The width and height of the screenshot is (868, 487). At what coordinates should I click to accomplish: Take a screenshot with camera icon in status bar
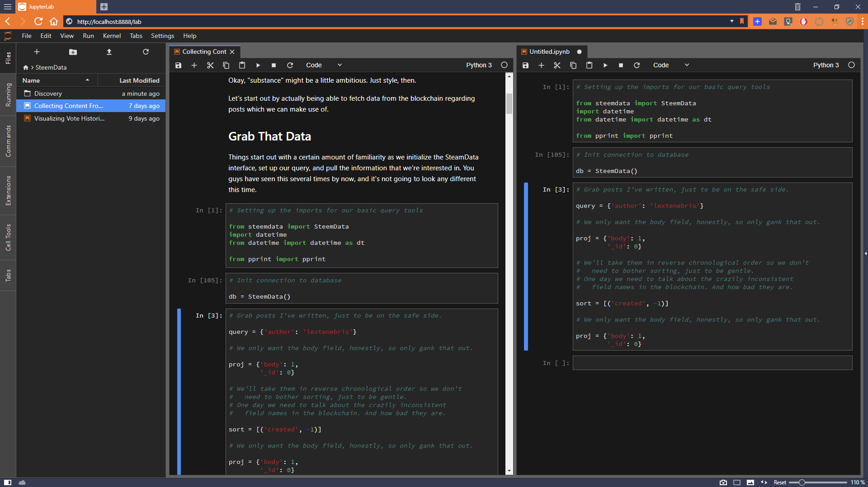point(723,482)
